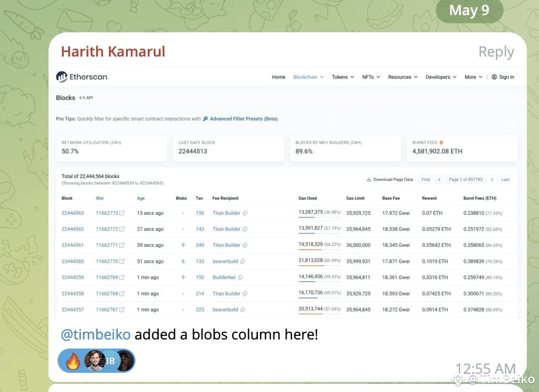The height and width of the screenshot is (392, 539).
Task: Open block 22444559 link
Action: tap(72, 277)
